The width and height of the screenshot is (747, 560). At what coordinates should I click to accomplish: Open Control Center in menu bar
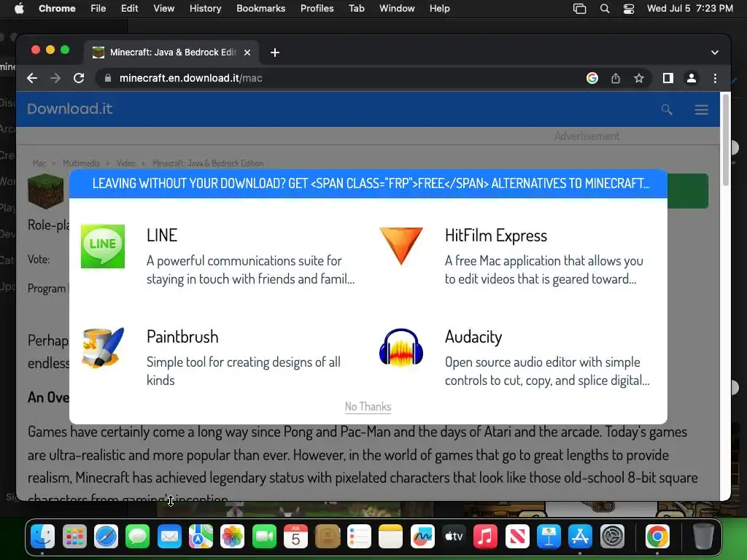(629, 9)
